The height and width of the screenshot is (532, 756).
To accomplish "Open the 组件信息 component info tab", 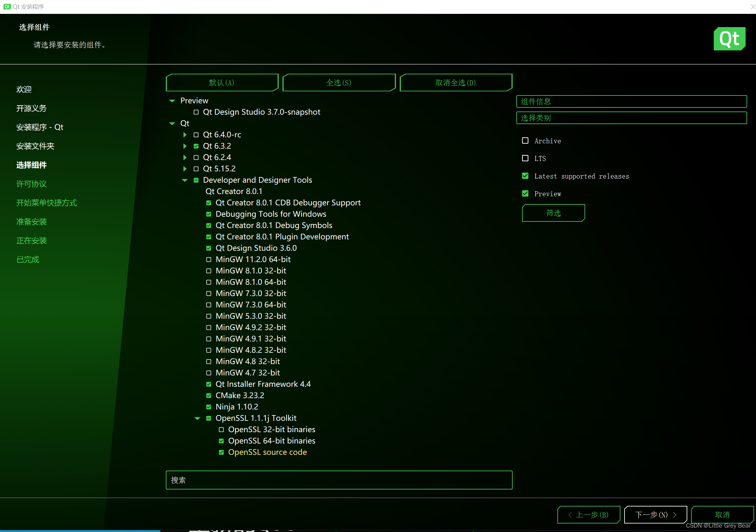I will coord(631,101).
